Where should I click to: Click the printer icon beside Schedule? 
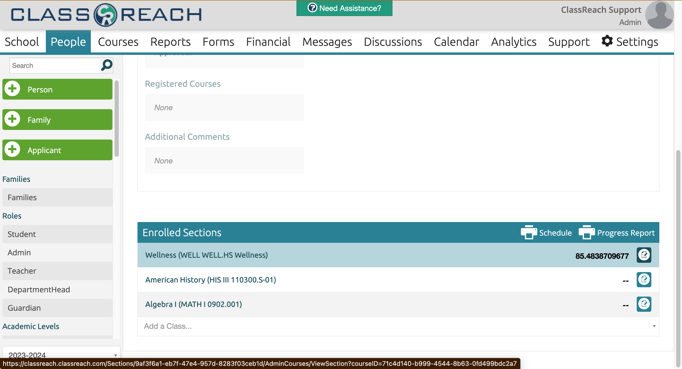tap(529, 232)
